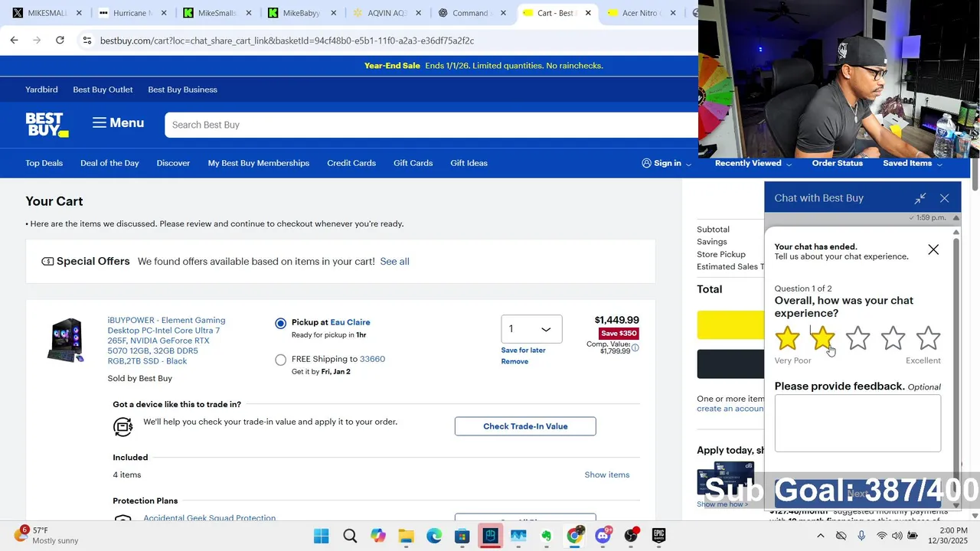The image size is (980, 551).
Task: Expand Recently Viewed dropdown
Action: point(789,164)
